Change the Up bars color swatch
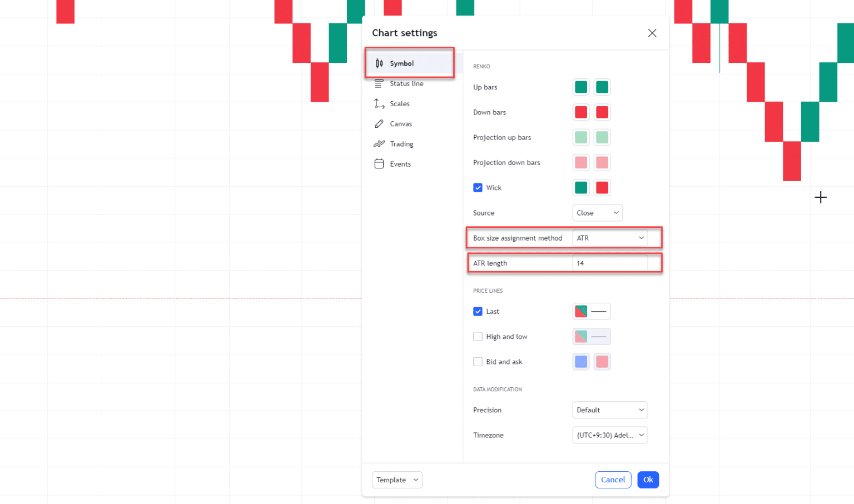 [580, 87]
